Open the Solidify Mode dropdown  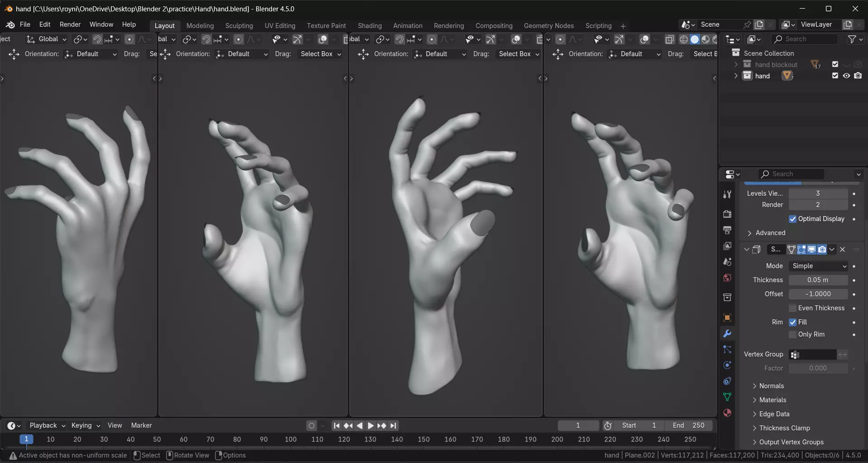click(x=818, y=266)
